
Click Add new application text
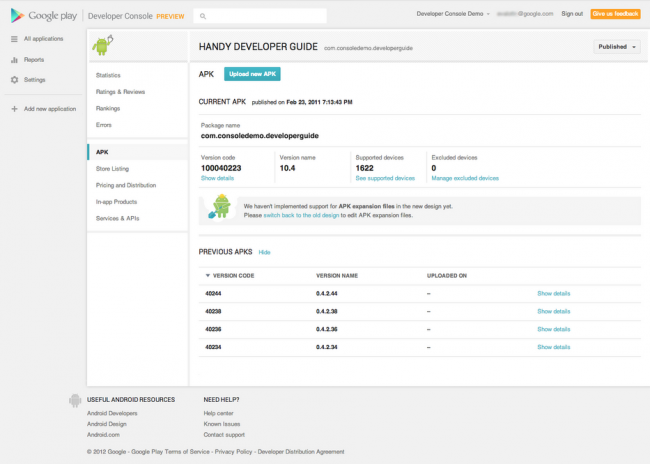pyautogui.click(x=50, y=109)
